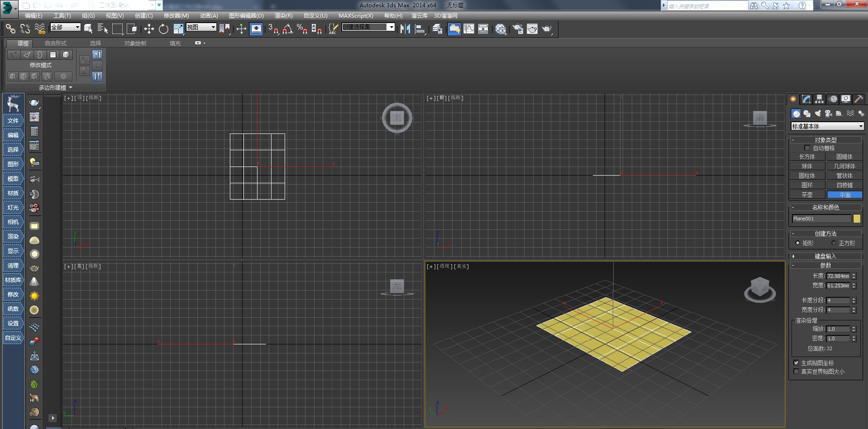Switch to the Modify panel wrench icon

806,99
